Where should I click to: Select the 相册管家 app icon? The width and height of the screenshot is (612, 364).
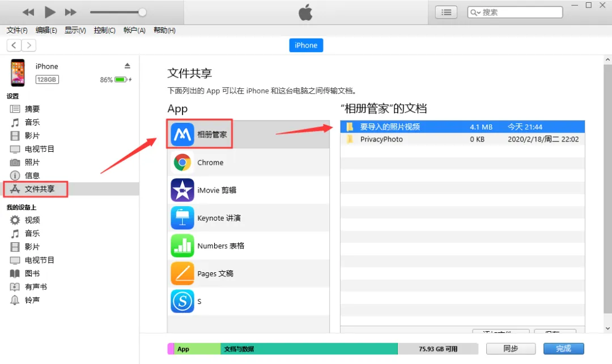click(182, 135)
